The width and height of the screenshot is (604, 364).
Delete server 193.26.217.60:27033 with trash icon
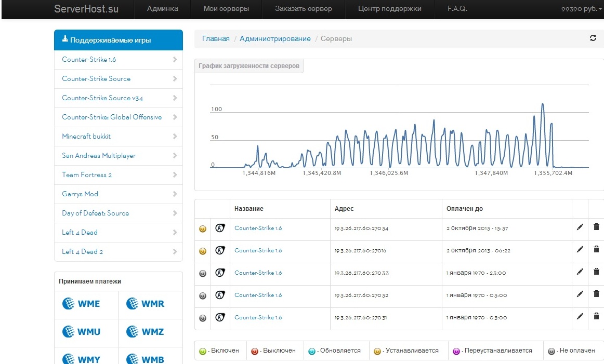pyautogui.click(x=596, y=271)
